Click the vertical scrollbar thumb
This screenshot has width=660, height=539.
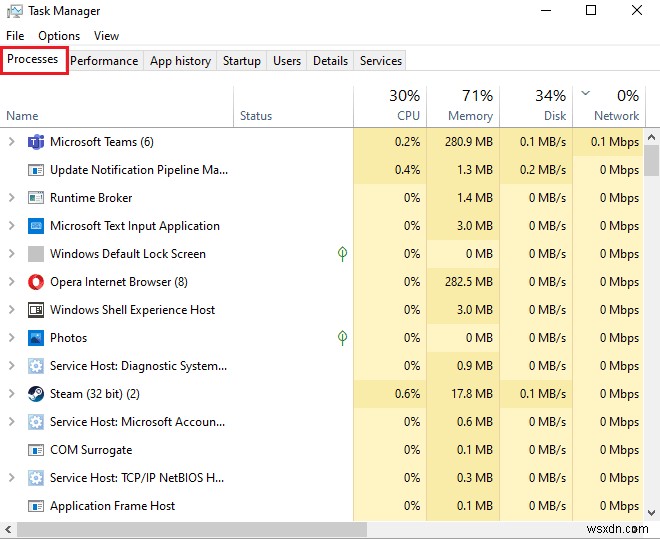click(x=652, y=161)
